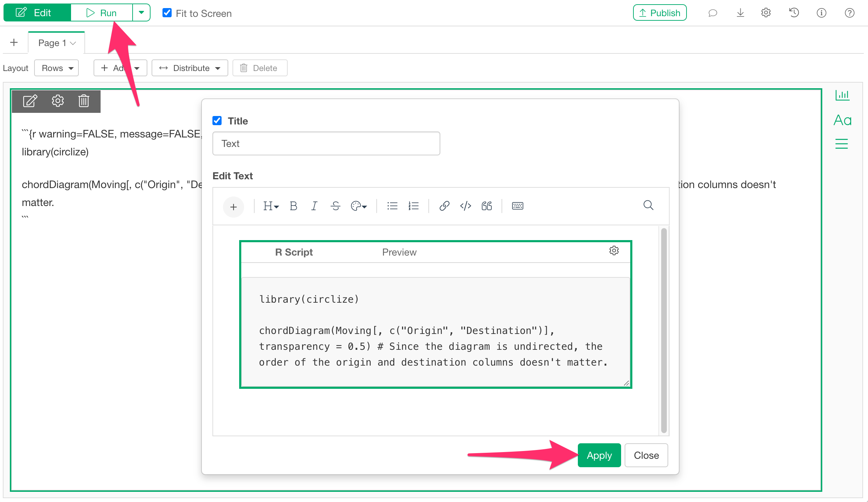Image resolution: width=868 pixels, height=502 pixels.
Task: Toggle strikethrough formatting icon
Action: 336,206
